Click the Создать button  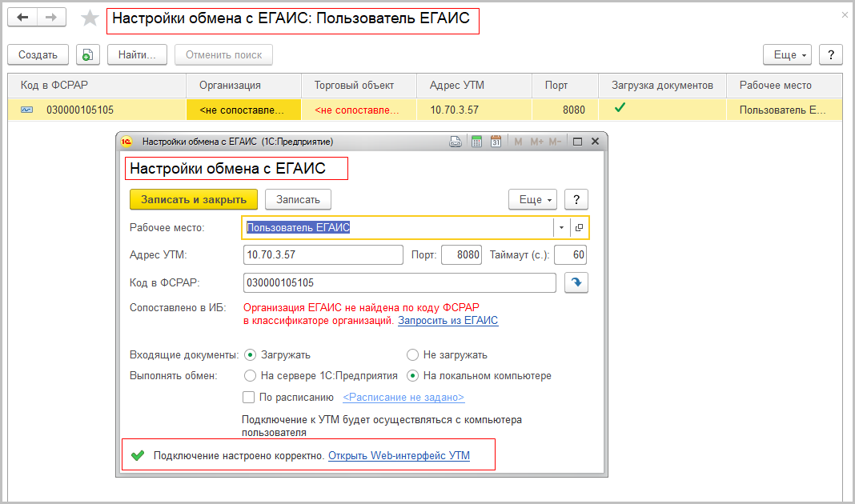coord(38,54)
